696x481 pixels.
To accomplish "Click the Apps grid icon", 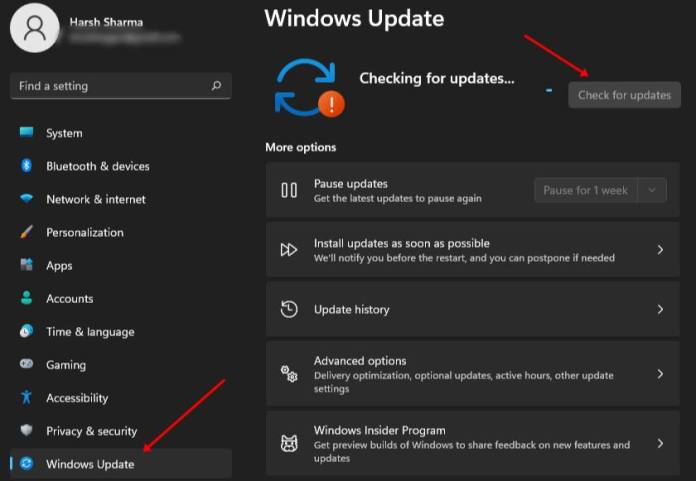I will (26, 265).
